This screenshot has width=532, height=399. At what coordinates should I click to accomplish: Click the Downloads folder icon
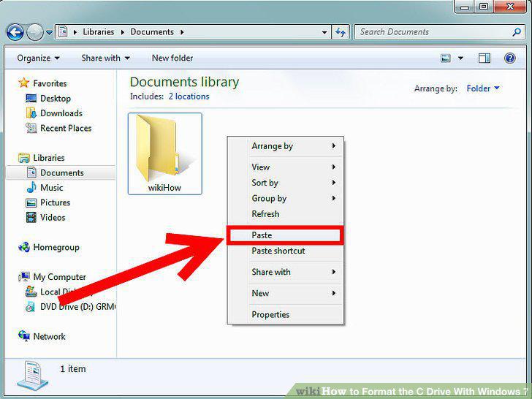(31, 113)
